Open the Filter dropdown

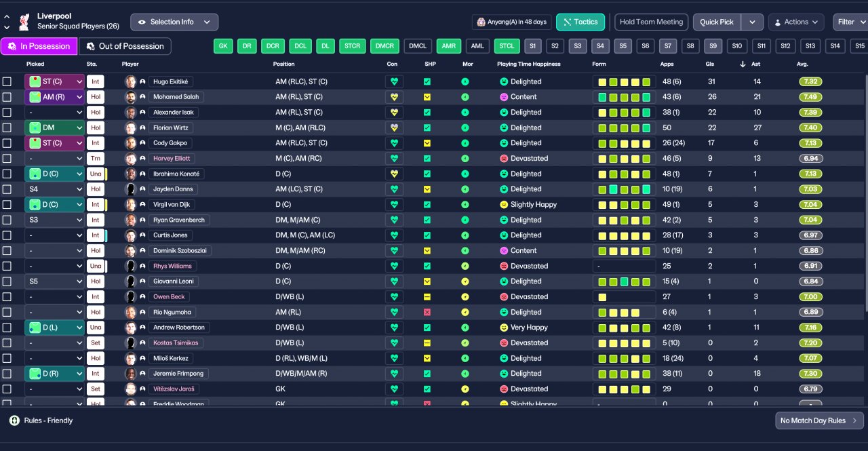click(x=850, y=22)
